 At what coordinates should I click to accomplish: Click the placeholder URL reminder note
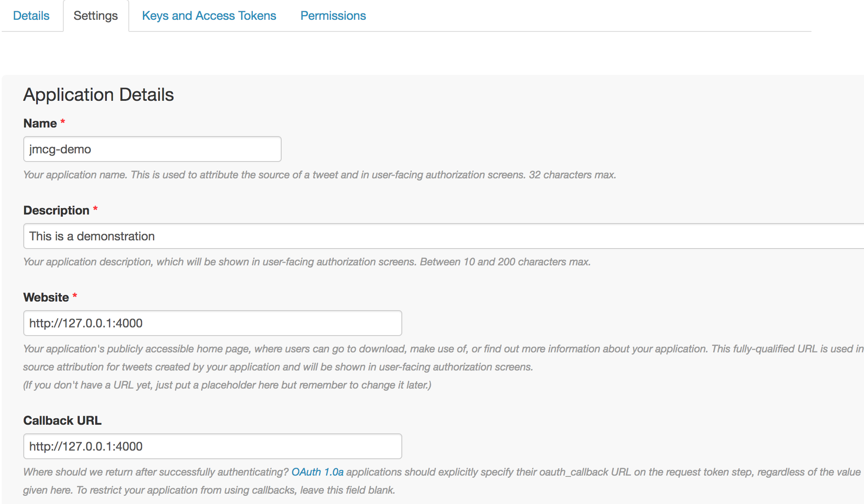(x=227, y=385)
